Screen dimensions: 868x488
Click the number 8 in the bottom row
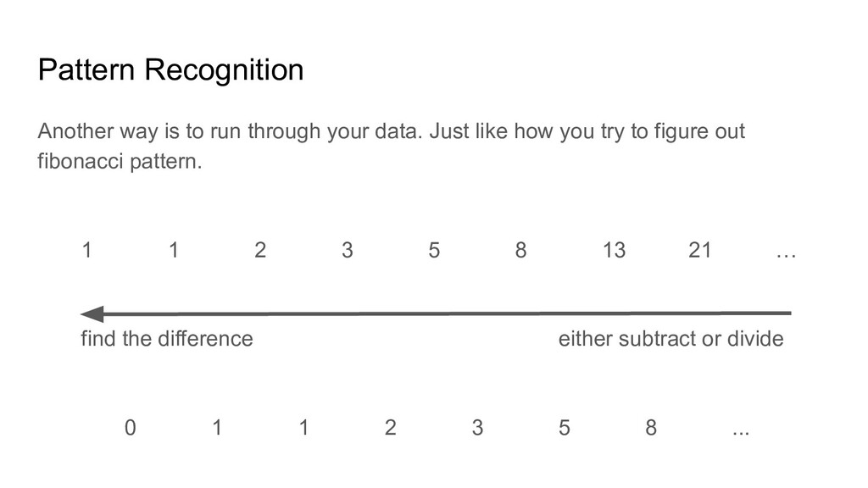(x=651, y=428)
